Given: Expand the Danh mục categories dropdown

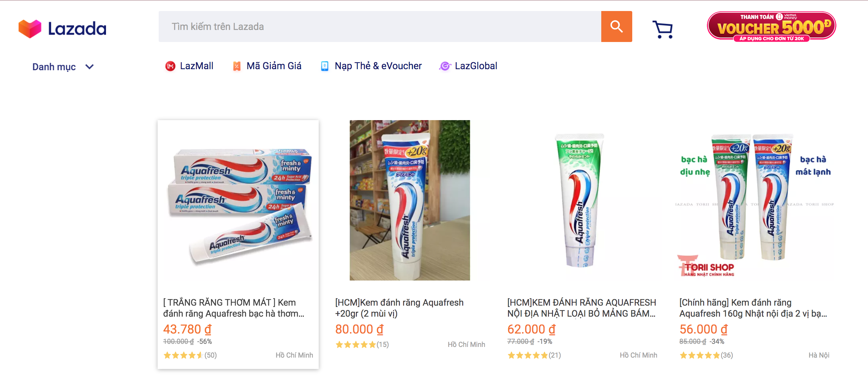Looking at the screenshot, I should tap(54, 67).
